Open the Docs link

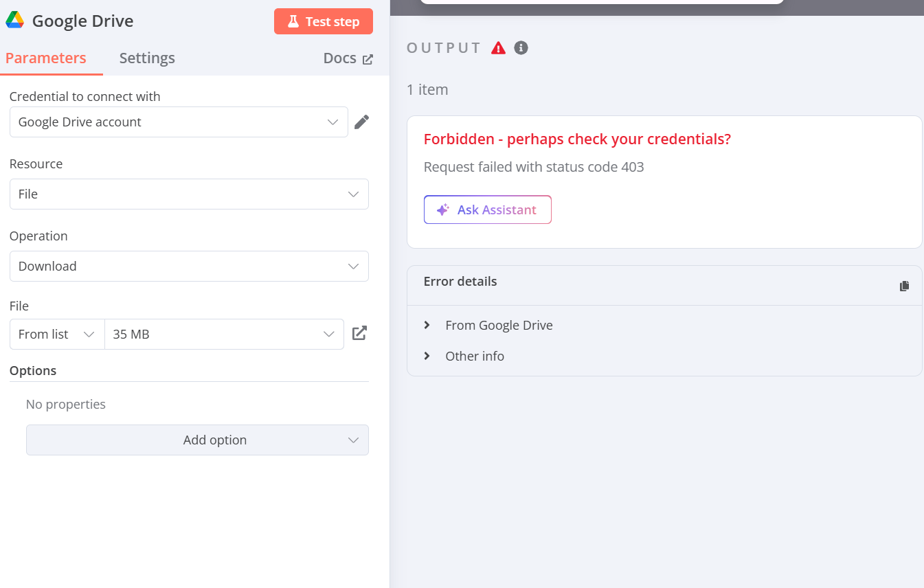click(x=348, y=58)
